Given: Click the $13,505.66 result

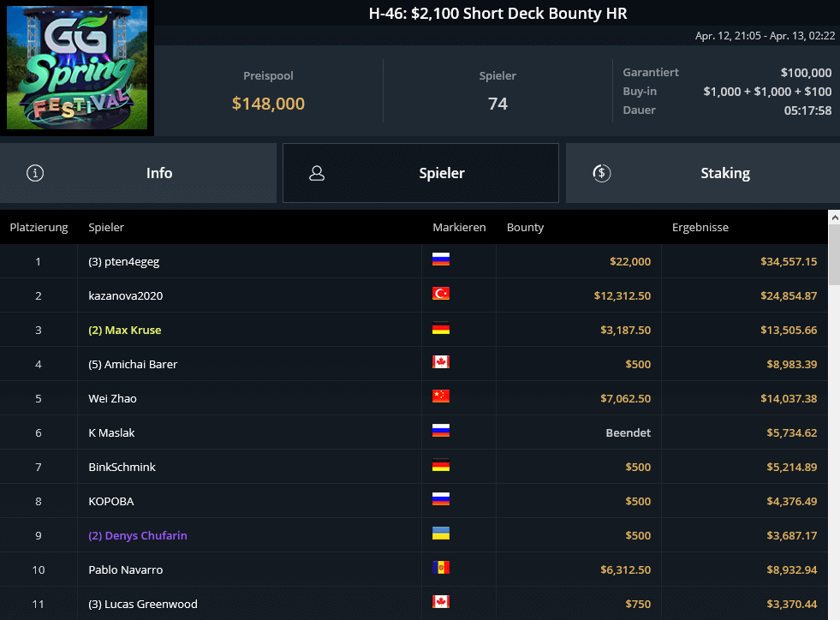Looking at the screenshot, I should pos(789,330).
